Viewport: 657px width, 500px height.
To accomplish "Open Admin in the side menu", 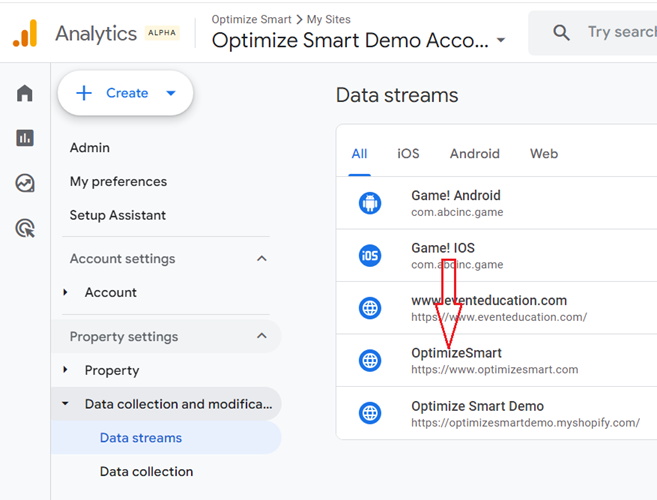I will pyautogui.click(x=90, y=148).
